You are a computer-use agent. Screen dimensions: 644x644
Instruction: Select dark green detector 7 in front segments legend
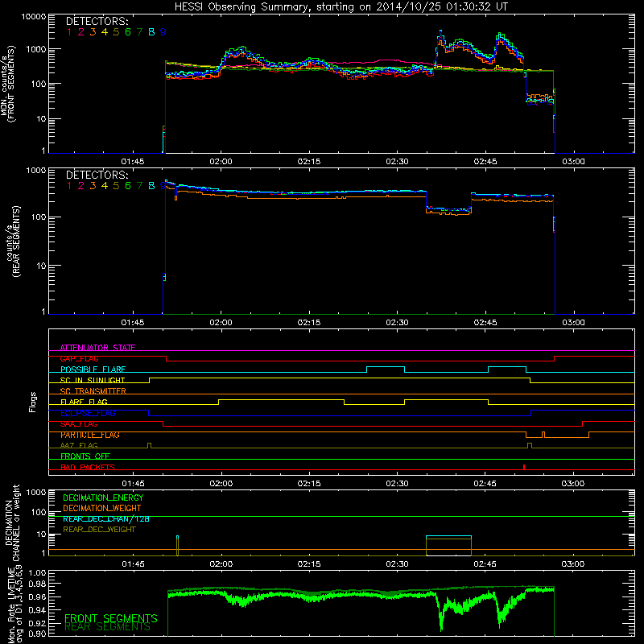(139, 32)
